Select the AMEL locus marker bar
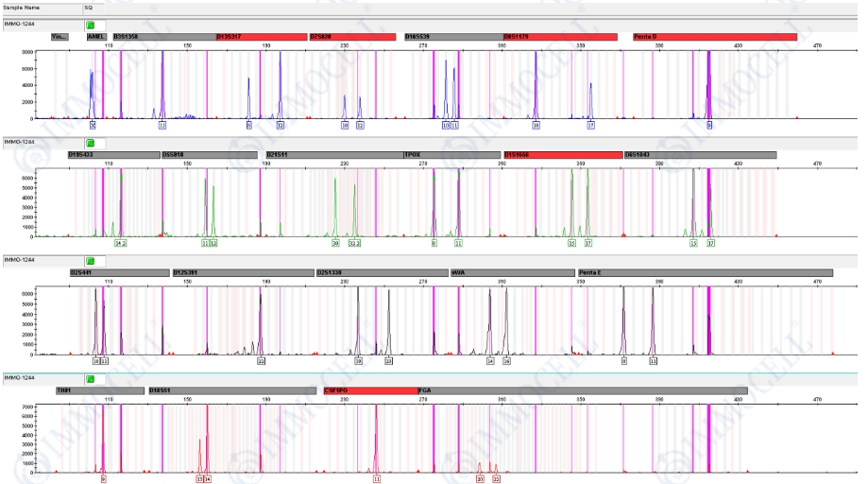Screen dimensions: 868x484 (97, 37)
